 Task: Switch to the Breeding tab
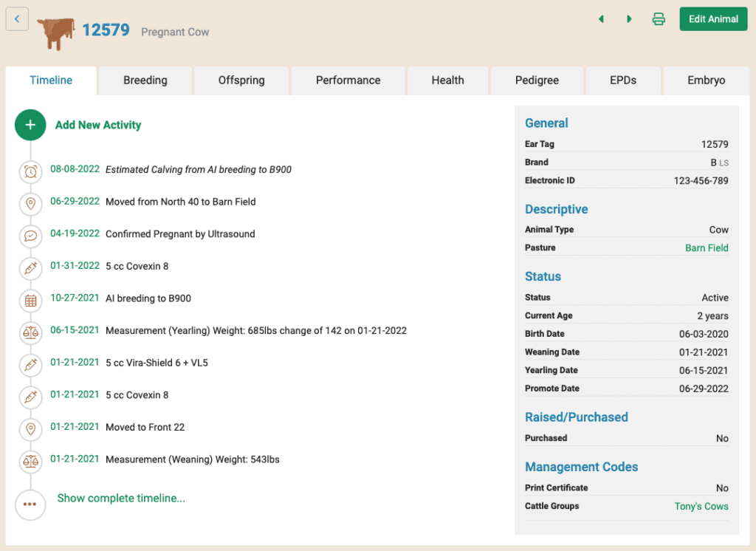[x=145, y=80]
